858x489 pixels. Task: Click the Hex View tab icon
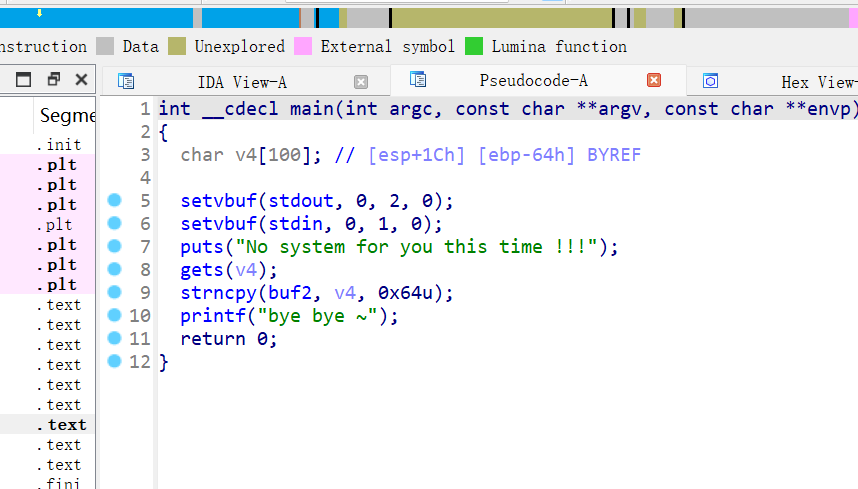(710, 81)
